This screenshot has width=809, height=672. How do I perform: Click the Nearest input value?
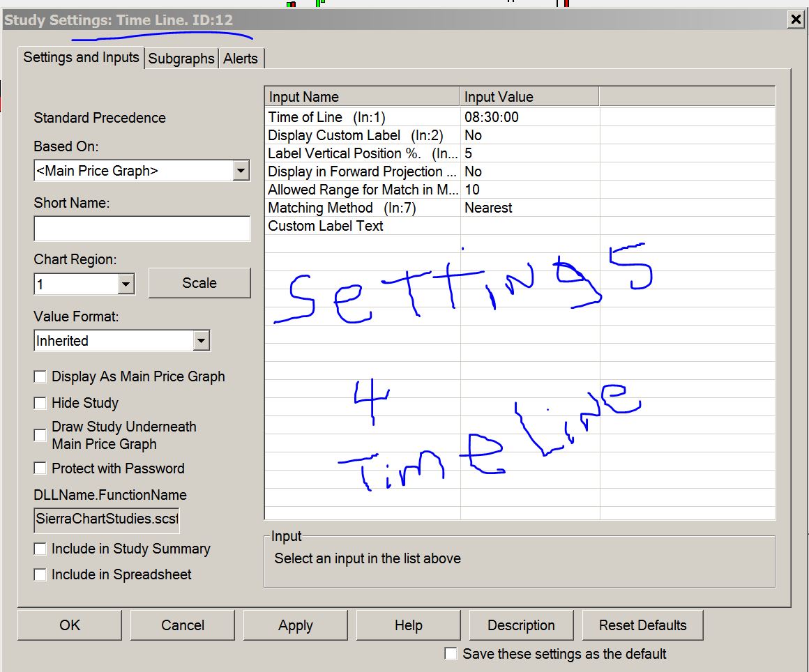(488, 207)
